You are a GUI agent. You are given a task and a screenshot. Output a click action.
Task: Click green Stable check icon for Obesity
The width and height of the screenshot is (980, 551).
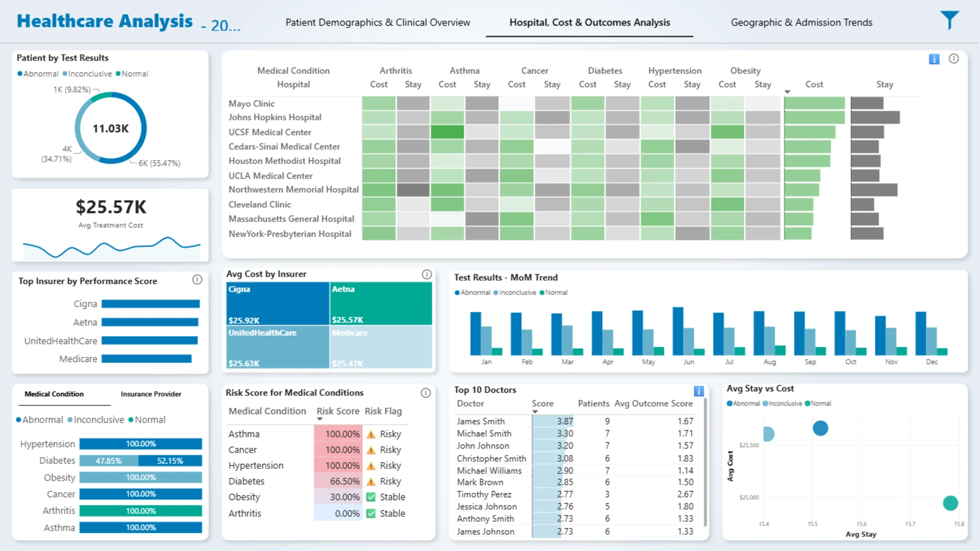click(x=371, y=497)
